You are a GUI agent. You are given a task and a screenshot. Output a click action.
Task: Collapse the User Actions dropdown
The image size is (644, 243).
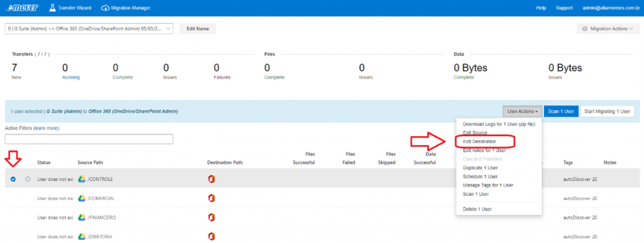(x=523, y=111)
